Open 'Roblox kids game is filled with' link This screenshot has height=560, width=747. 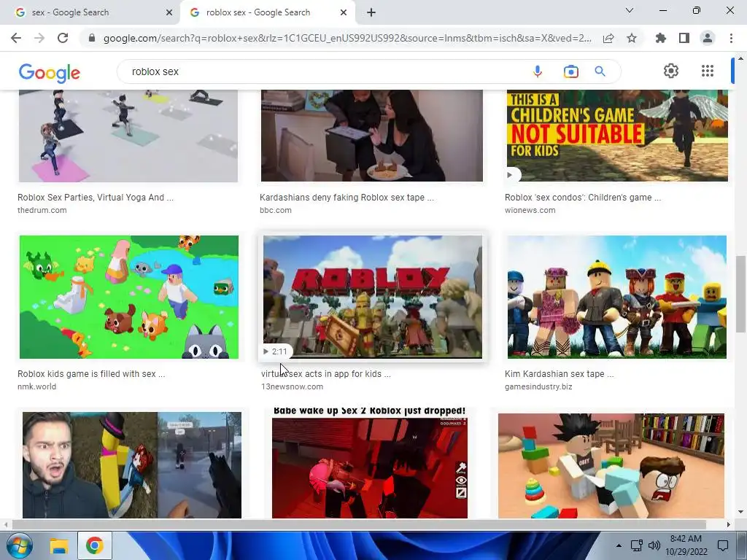point(91,374)
